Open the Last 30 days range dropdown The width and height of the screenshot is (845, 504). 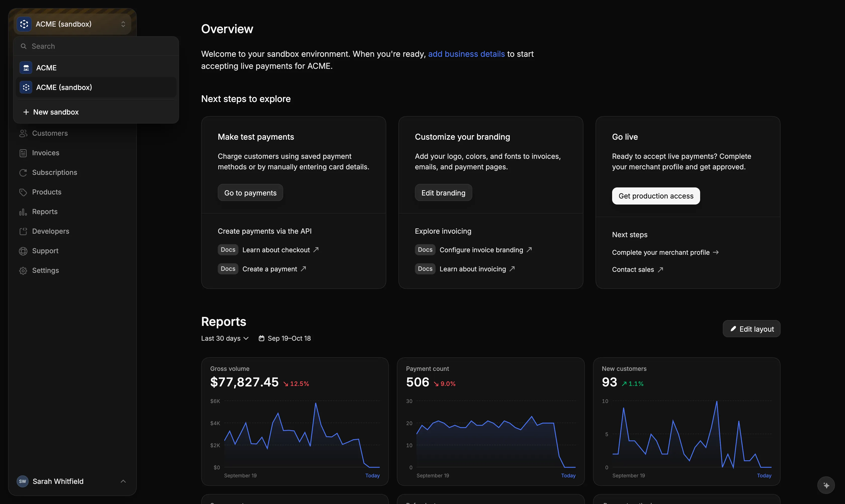pos(225,338)
